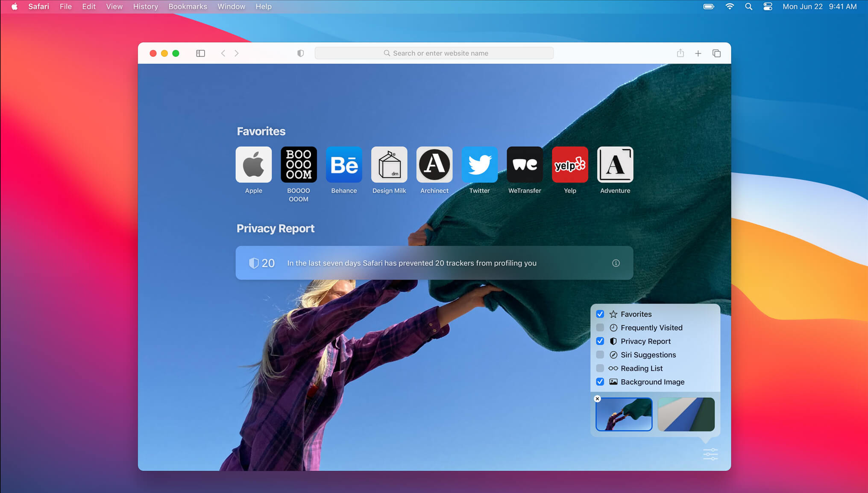This screenshot has width=868, height=493.
Task: Click the Favorites section heading
Action: [x=261, y=131]
